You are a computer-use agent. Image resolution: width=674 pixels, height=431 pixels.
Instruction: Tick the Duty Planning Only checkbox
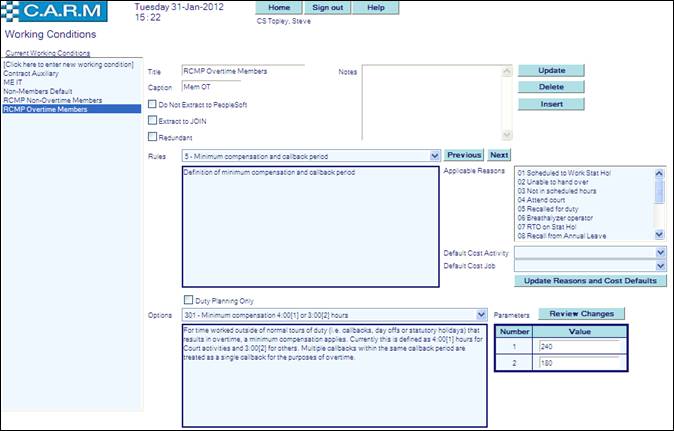[x=187, y=299]
